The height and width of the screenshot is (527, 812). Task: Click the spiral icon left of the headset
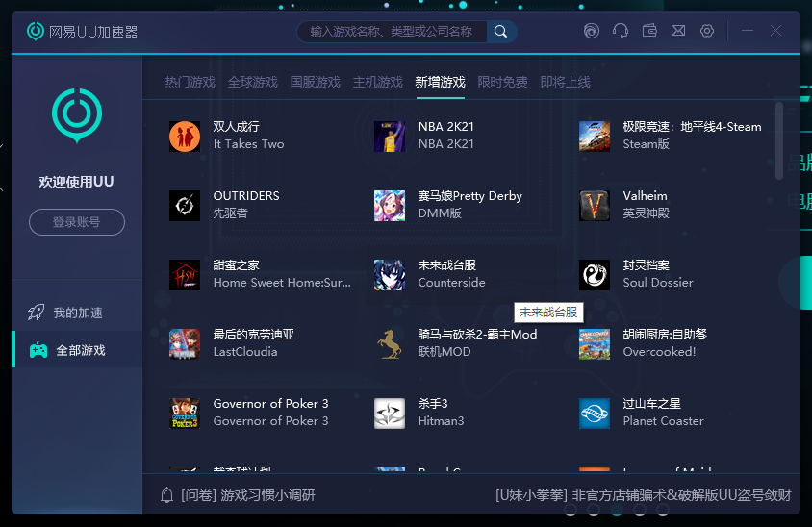(592, 31)
